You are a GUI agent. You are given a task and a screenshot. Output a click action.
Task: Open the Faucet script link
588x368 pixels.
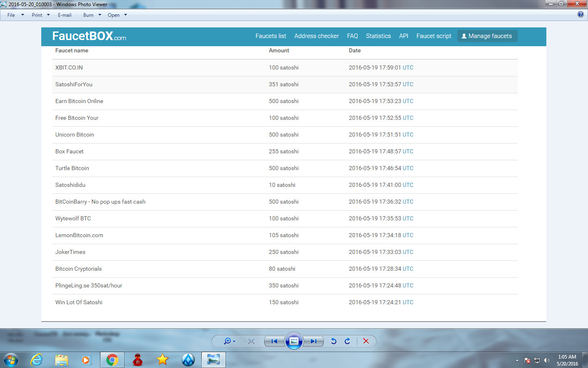[434, 36]
